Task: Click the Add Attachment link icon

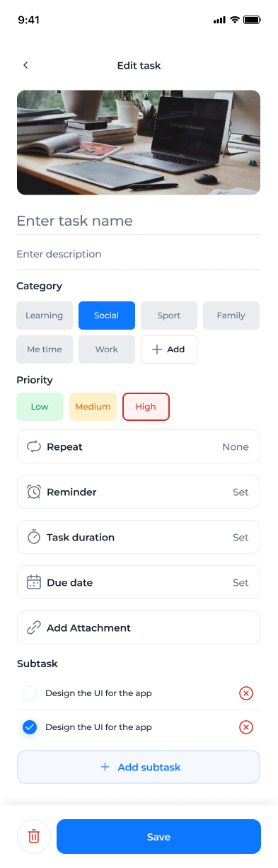Action: point(34,627)
